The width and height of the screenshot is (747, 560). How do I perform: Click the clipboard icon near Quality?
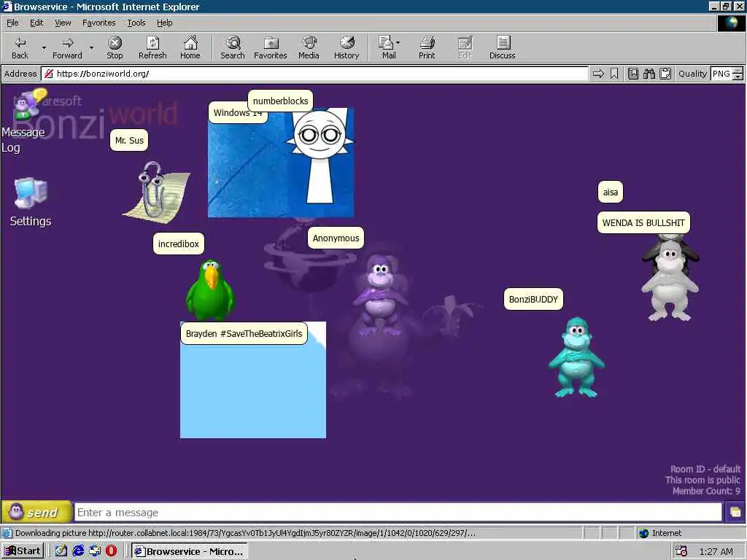(665, 74)
